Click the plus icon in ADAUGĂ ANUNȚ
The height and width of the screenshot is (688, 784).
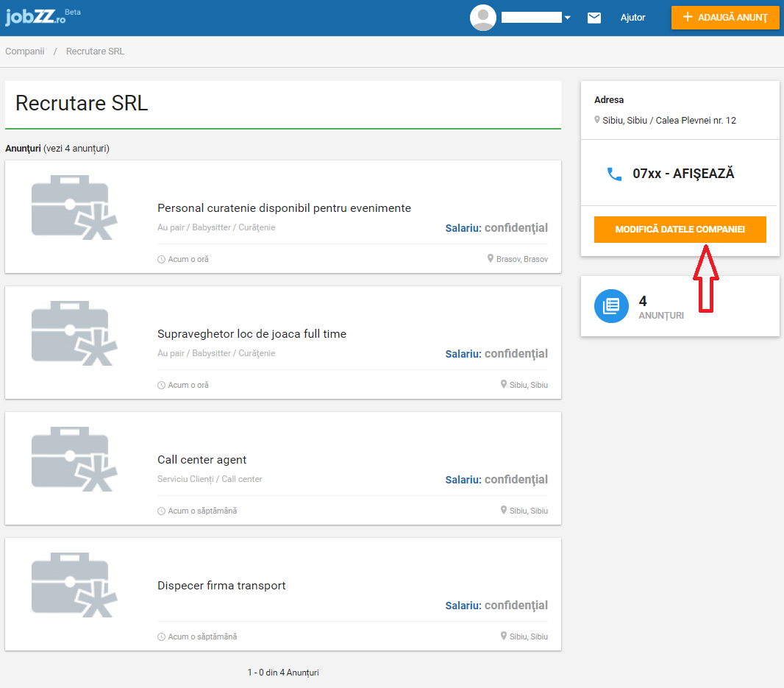coord(688,17)
